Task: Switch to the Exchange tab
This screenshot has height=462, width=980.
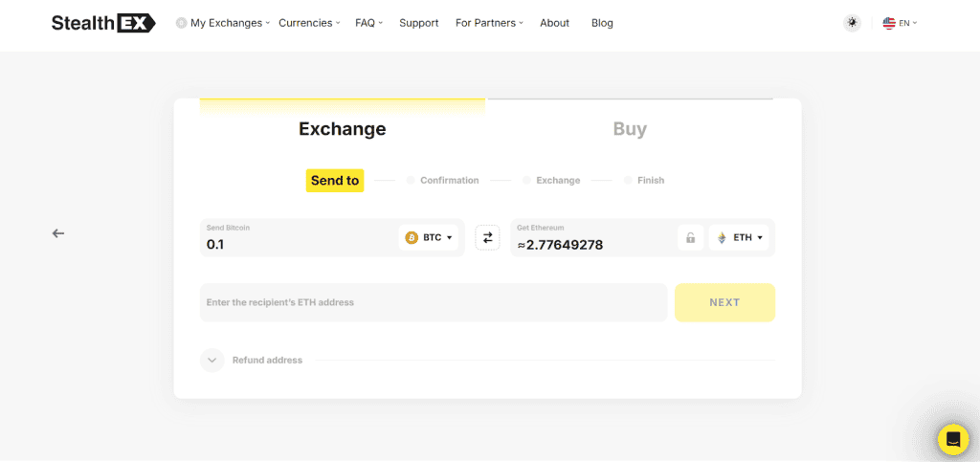Action: (x=342, y=128)
